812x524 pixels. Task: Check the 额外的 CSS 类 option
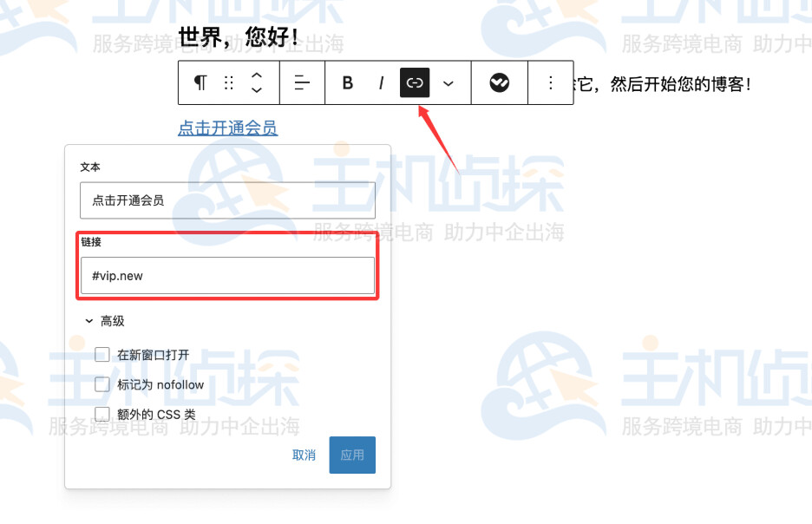101,414
